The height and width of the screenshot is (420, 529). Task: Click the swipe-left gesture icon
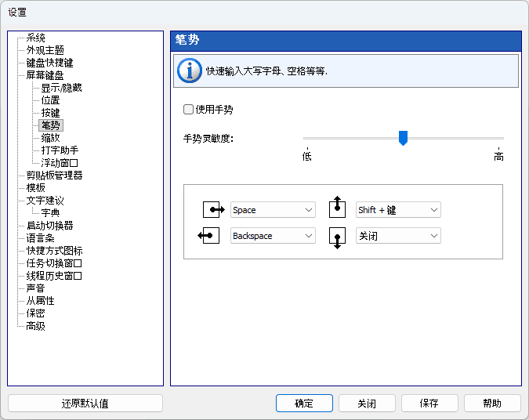(x=208, y=236)
